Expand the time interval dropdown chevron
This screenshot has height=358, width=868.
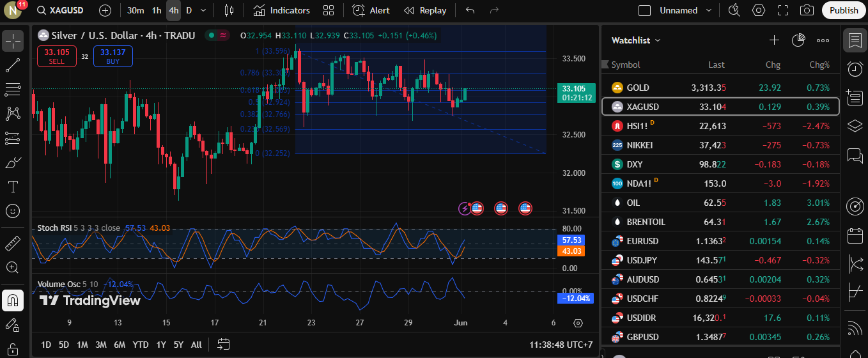(203, 10)
